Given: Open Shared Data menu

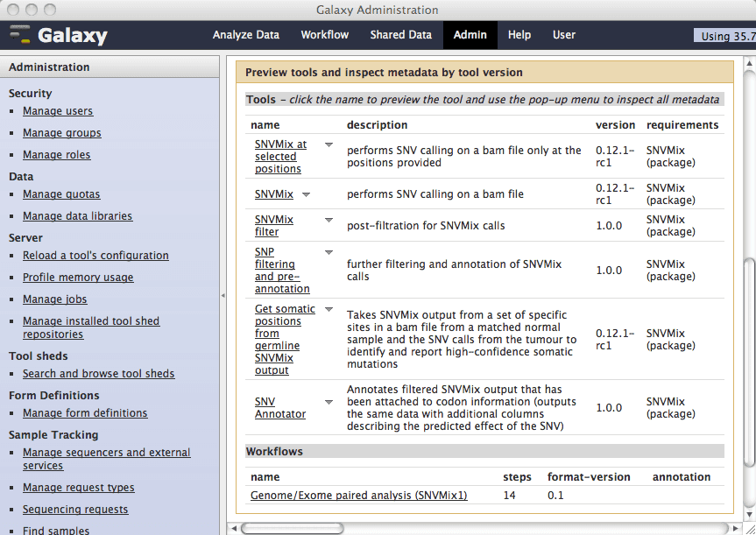Looking at the screenshot, I should (400, 35).
